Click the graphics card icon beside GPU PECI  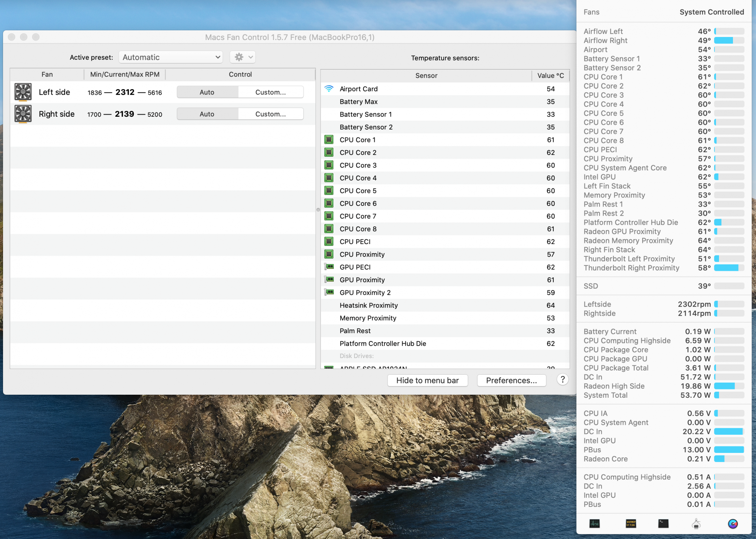[x=329, y=267]
